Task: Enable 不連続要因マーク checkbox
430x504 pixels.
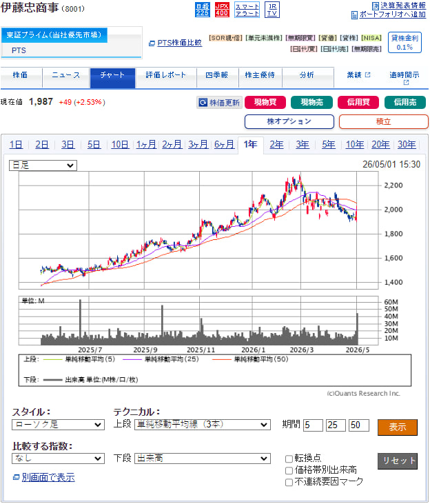Action: point(289,482)
